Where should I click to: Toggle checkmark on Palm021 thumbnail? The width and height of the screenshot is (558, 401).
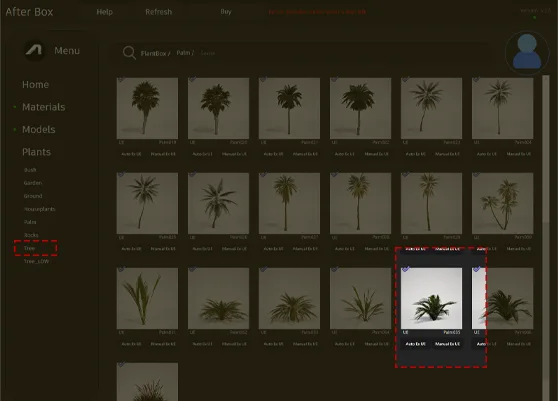point(263,79)
